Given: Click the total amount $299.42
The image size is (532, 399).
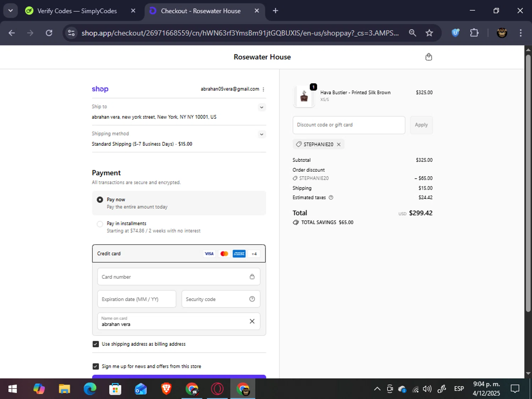Looking at the screenshot, I should 421,213.
